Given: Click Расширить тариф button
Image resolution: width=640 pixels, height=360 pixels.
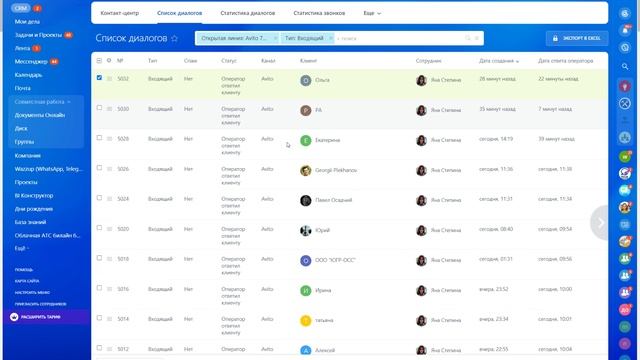Looking at the screenshot, I should 46,317.
